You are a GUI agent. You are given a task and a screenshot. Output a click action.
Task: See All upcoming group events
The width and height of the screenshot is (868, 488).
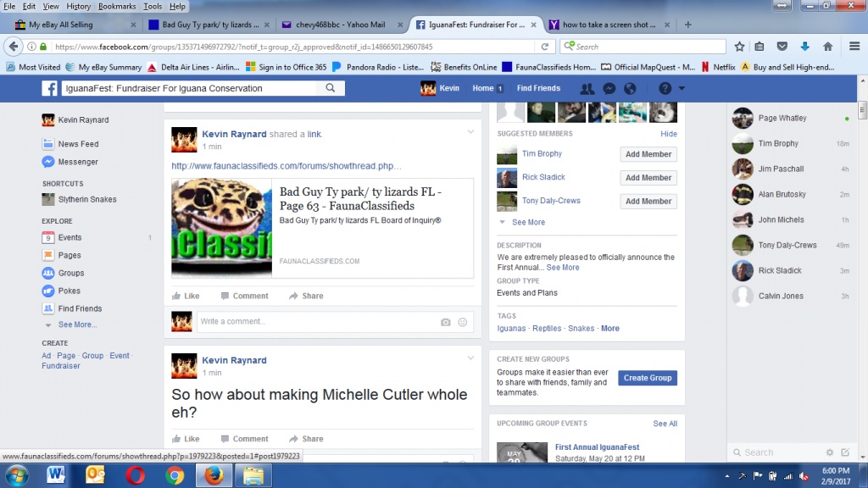665,424
